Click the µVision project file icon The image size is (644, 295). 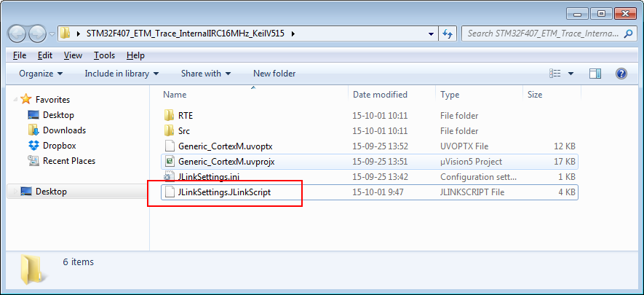pos(170,162)
